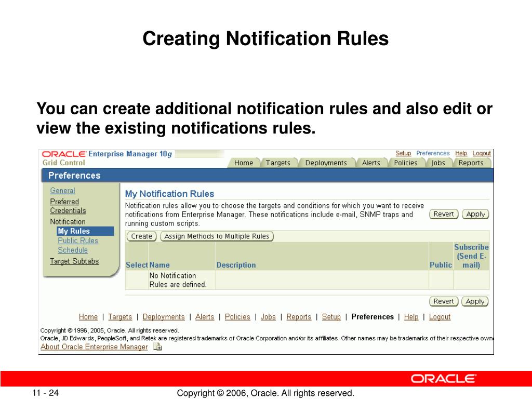
Task: Click the footer Policies link
Action: tap(237, 317)
